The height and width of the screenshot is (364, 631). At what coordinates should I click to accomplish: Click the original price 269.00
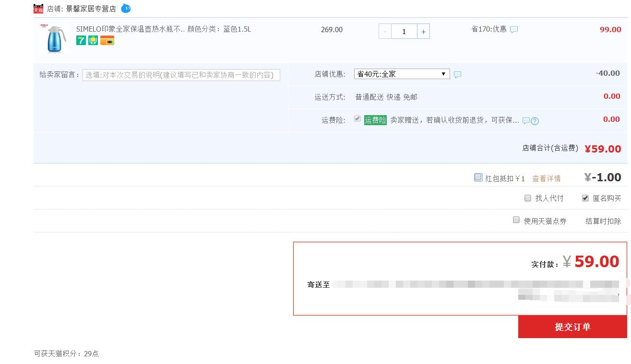332,30
